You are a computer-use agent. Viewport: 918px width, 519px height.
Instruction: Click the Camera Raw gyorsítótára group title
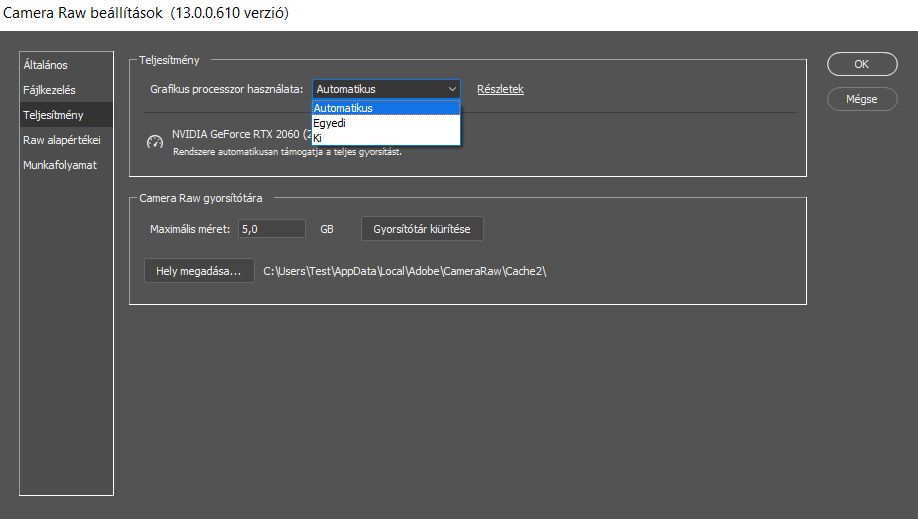click(x=201, y=198)
